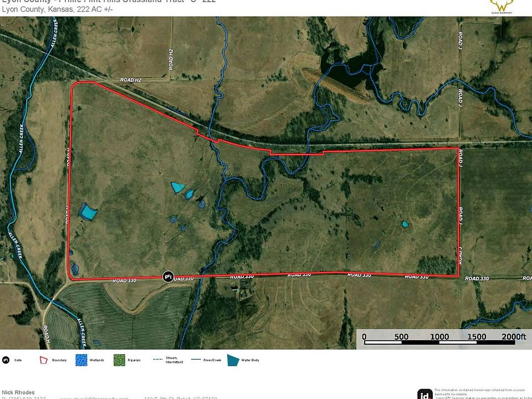Image resolution: width=532 pixels, height=399 pixels.
Task: Click the gate marker on Road 330
Action: (x=168, y=276)
